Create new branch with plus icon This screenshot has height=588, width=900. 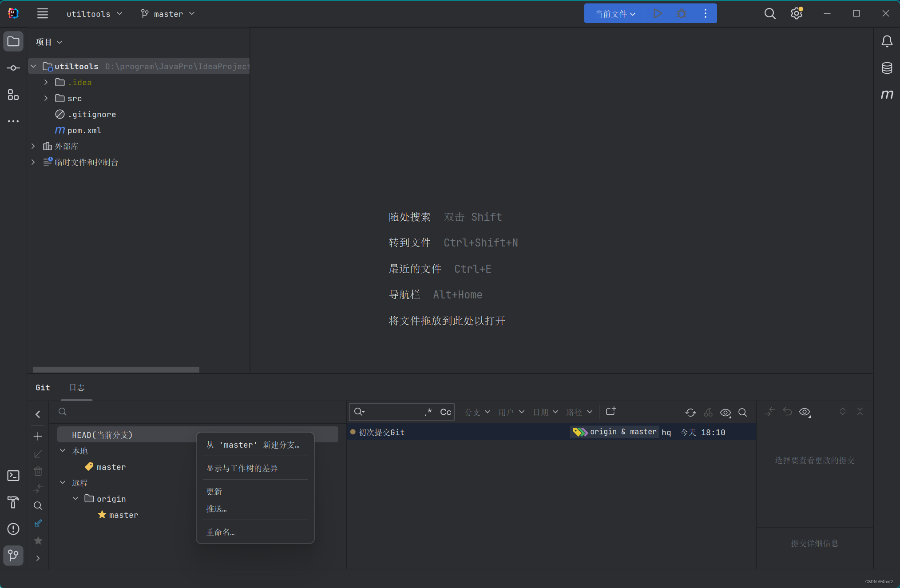tap(38, 436)
